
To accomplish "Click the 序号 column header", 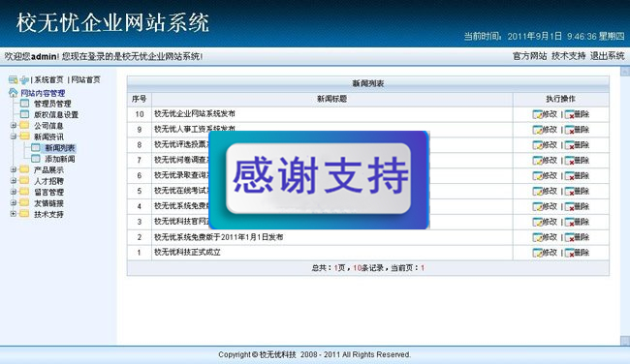I will [139, 99].
